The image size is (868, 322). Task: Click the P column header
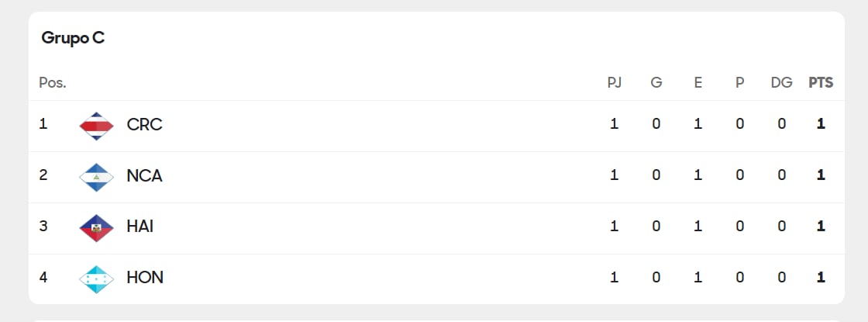(x=740, y=82)
